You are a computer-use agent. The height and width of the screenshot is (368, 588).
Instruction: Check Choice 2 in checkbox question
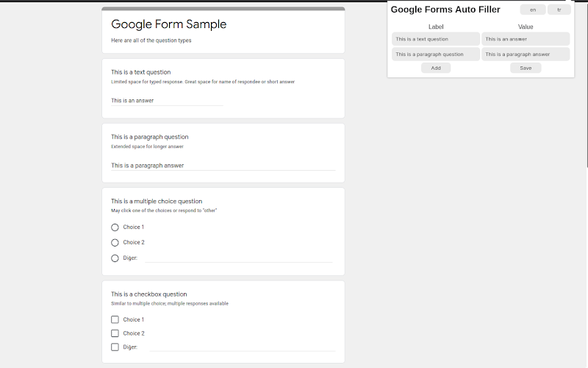click(115, 333)
